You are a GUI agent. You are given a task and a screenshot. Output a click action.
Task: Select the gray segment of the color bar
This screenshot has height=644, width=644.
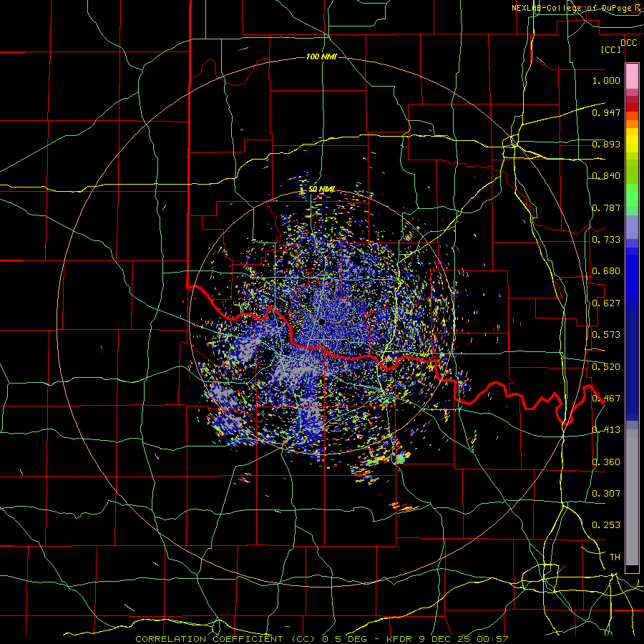pos(632,497)
